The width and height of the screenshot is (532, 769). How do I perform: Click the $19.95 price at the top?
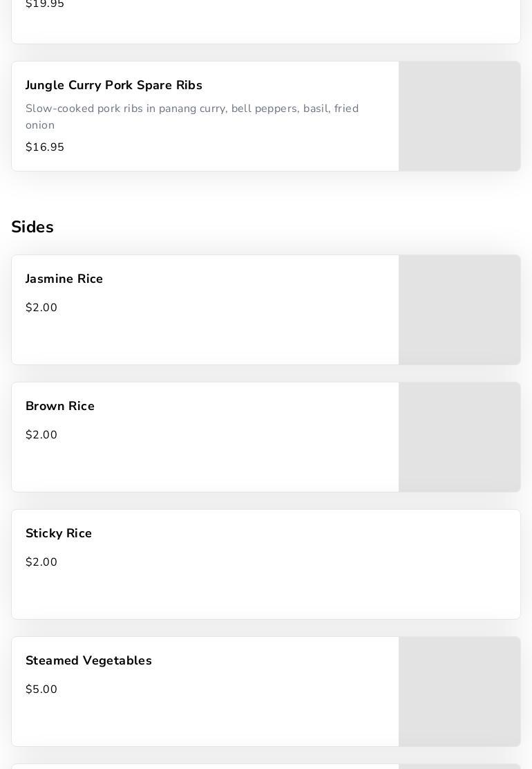tap(45, 5)
